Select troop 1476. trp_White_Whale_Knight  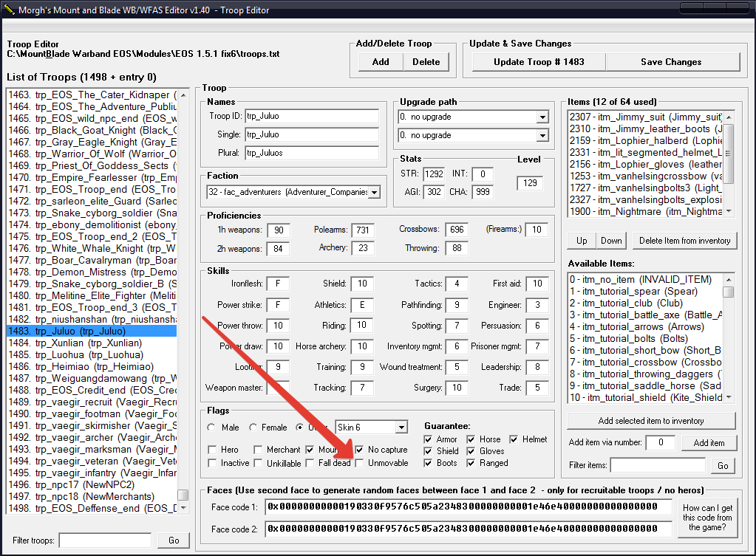pyautogui.click(x=92, y=249)
